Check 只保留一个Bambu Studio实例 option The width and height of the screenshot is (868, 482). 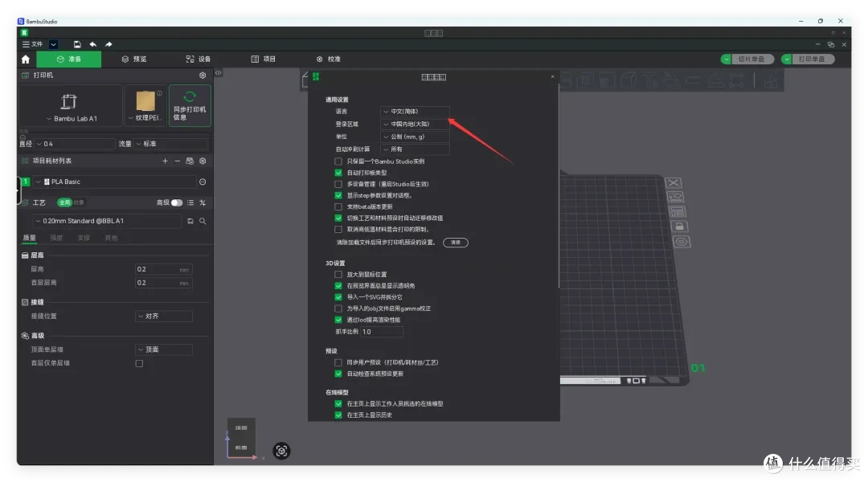pyautogui.click(x=338, y=161)
